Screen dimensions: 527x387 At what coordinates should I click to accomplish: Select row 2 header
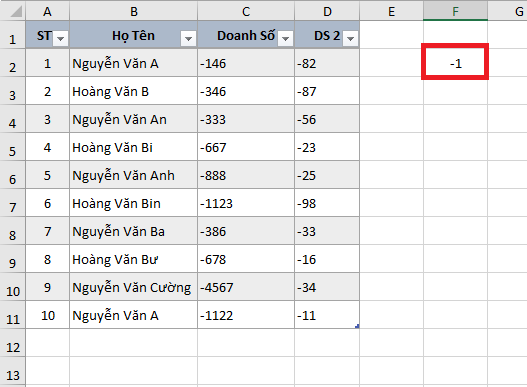click(x=12, y=63)
